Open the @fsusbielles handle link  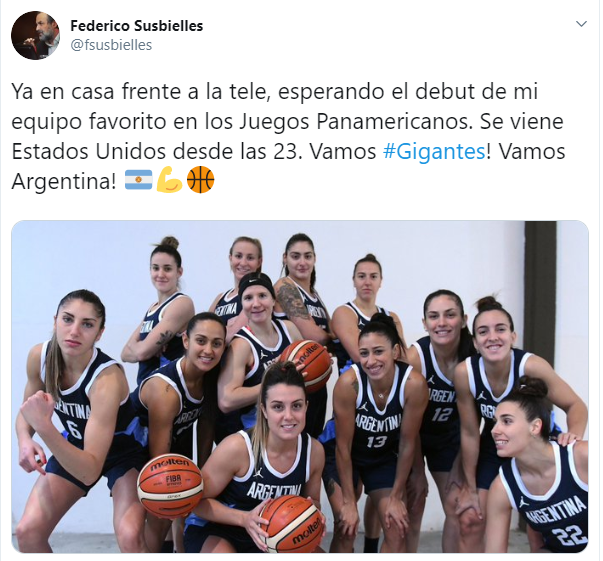tap(111, 45)
